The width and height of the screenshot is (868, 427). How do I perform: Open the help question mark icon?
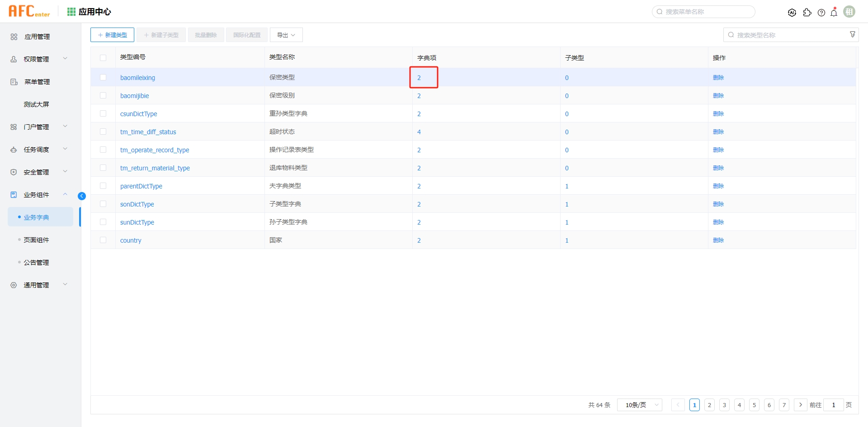point(821,13)
